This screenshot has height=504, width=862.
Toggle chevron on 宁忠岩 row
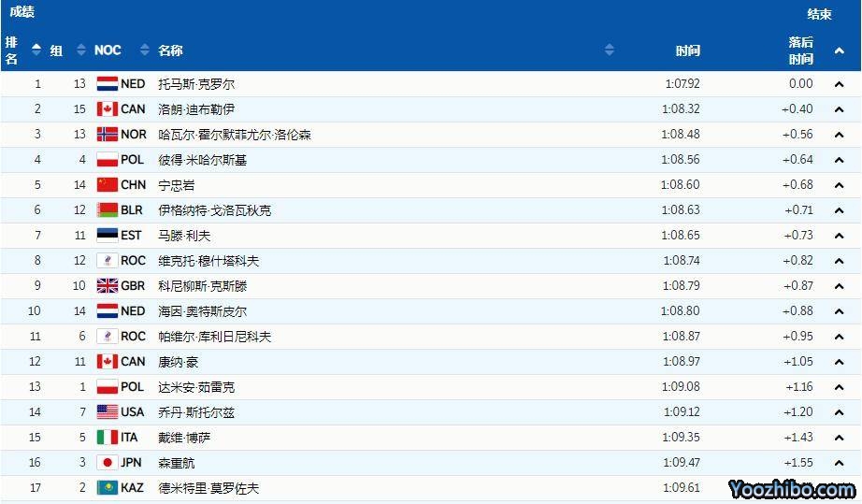[x=840, y=185]
